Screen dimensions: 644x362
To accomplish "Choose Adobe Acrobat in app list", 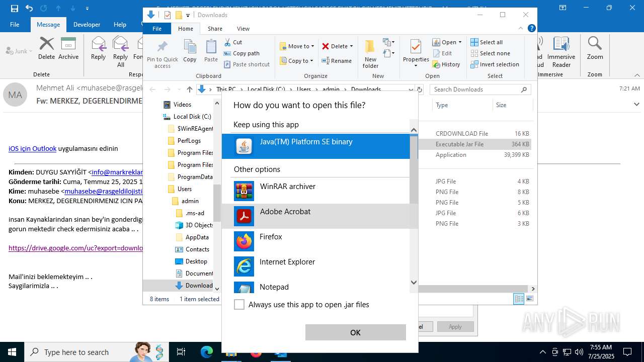I will (316, 216).
